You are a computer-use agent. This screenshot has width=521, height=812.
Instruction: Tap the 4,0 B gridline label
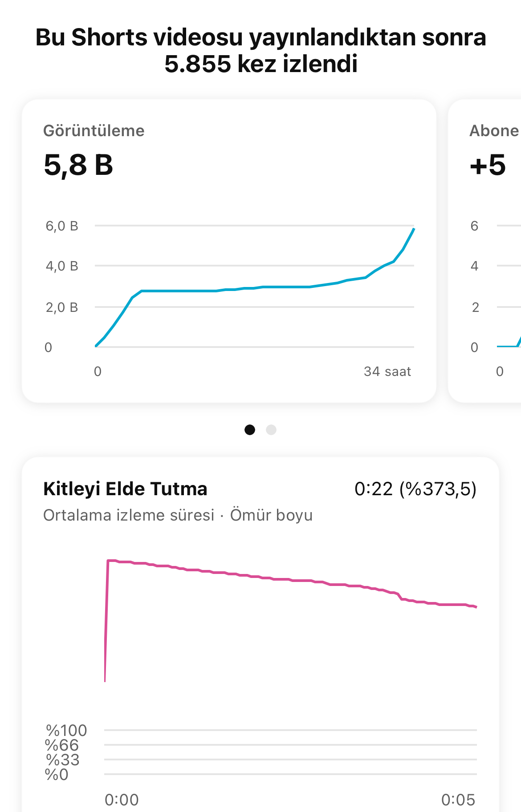[x=62, y=266]
